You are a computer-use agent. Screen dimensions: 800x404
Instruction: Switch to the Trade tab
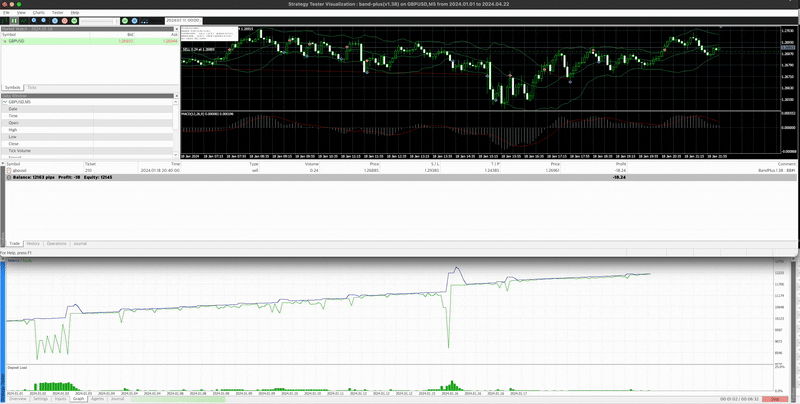[x=14, y=244]
